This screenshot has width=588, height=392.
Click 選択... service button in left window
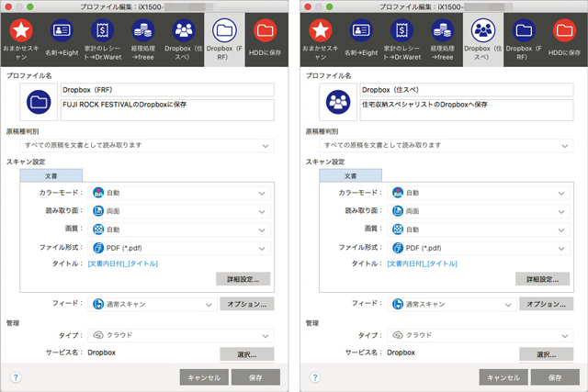click(x=247, y=354)
